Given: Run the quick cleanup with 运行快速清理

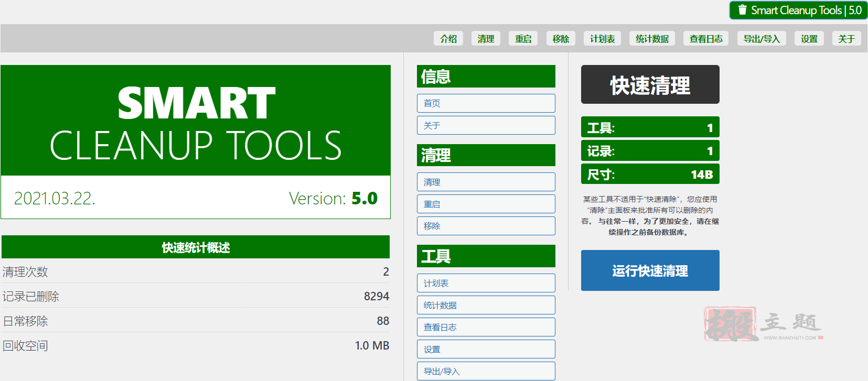Looking at the screenshot, I should [x=650, y=270].
